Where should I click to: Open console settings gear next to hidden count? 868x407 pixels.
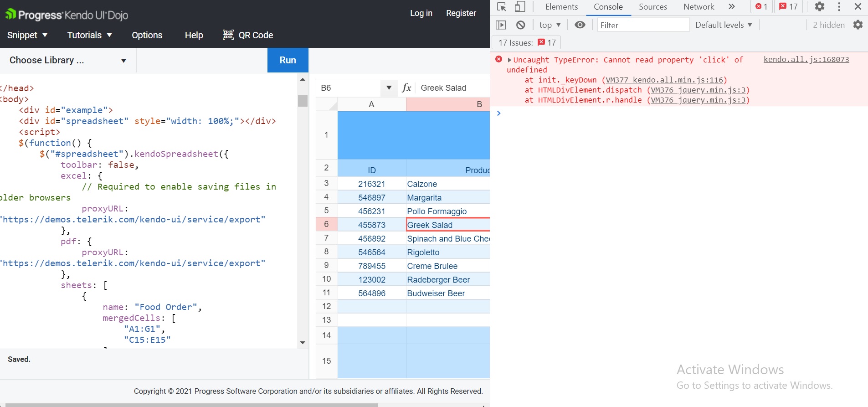pyautogui.click(x=858, y=25)
